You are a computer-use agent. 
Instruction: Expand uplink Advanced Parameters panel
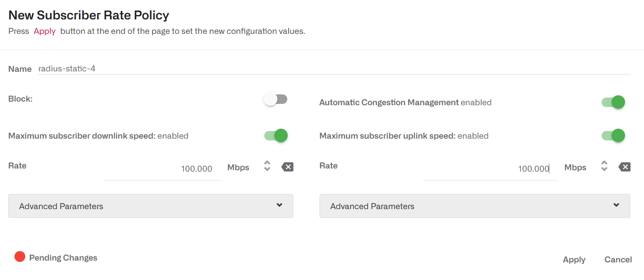[x=474, y=206]
